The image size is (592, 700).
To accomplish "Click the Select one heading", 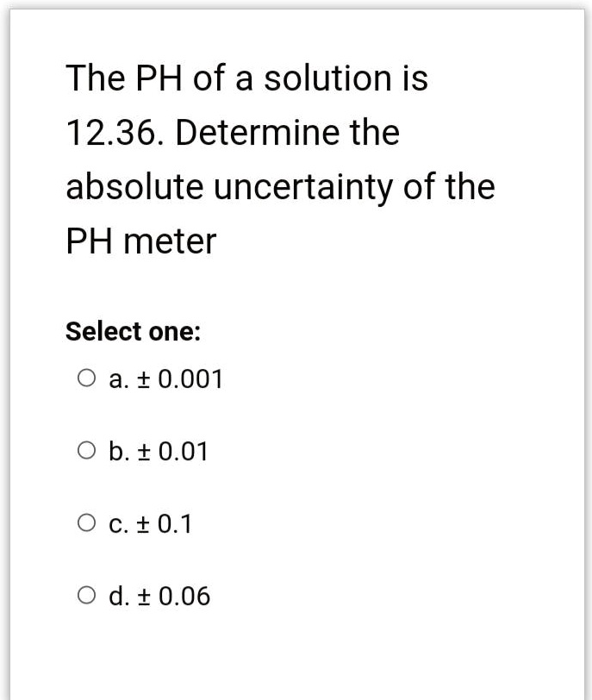I will tap(132, 331).
